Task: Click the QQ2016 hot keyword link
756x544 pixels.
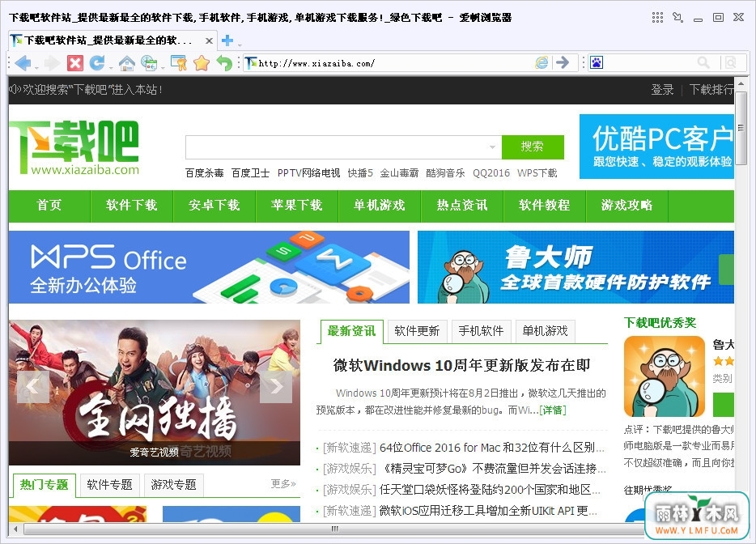Action: (491, 173)
